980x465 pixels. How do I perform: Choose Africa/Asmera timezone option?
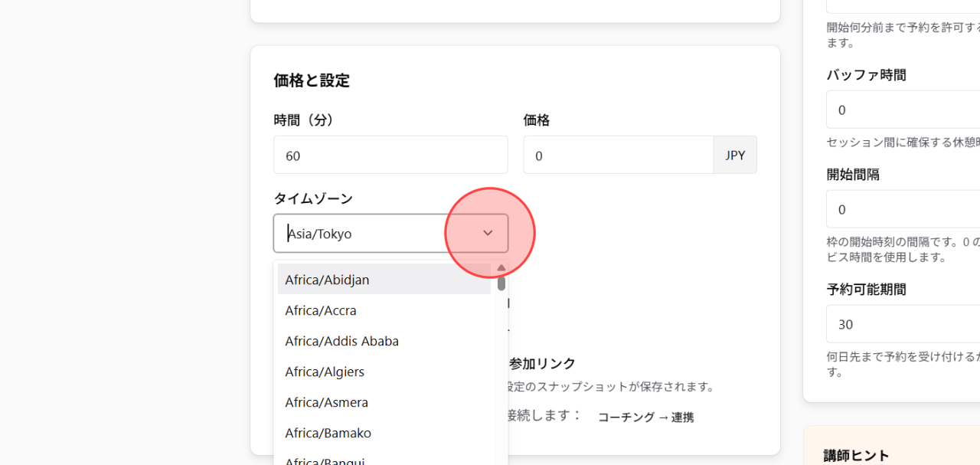[384, 402]
